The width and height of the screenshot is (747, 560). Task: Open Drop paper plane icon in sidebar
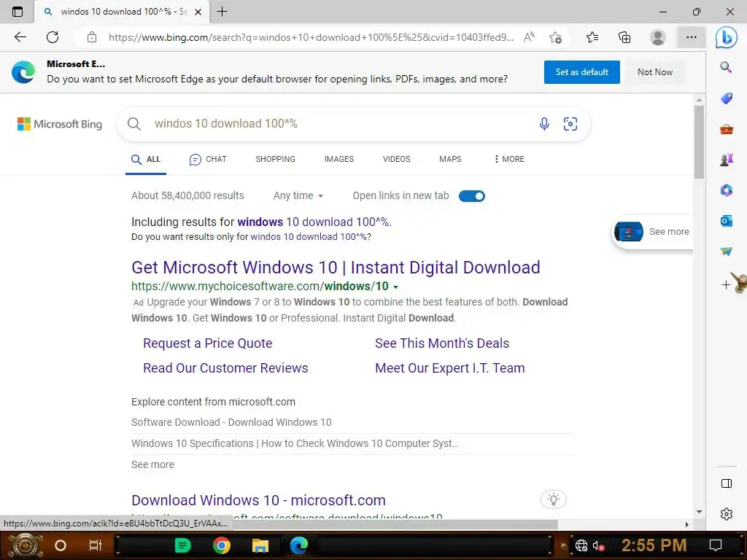tap(726, 252)
